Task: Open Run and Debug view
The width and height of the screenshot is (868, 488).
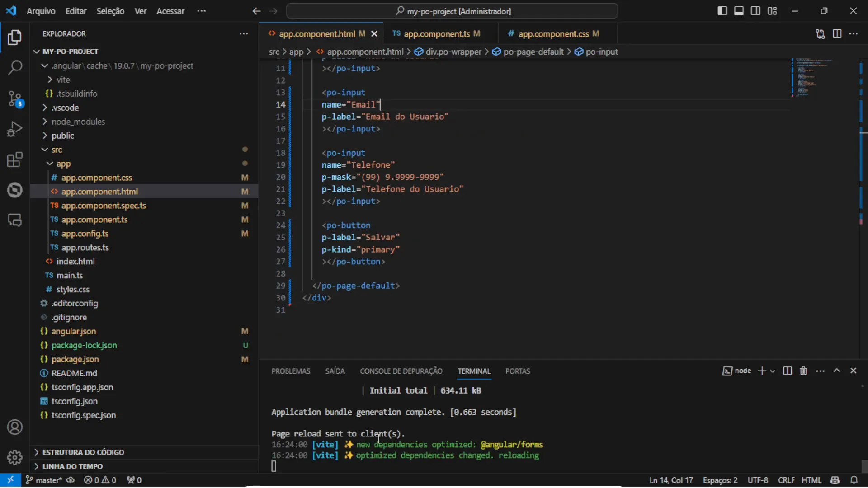Action: 14,129
